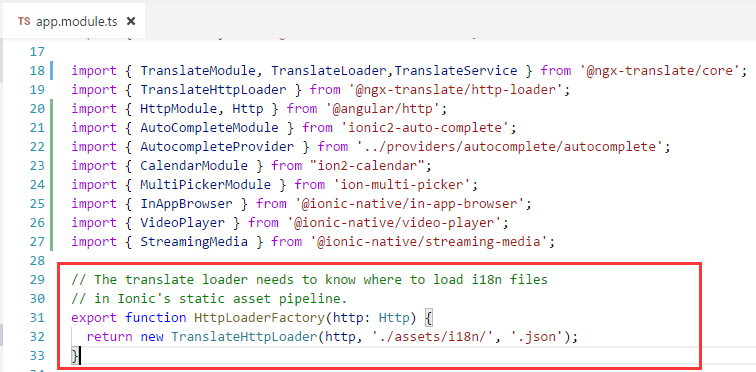
Task: Click TranslateService in the line 18 import
Action: pyautogui.click(x=456, y=71)
